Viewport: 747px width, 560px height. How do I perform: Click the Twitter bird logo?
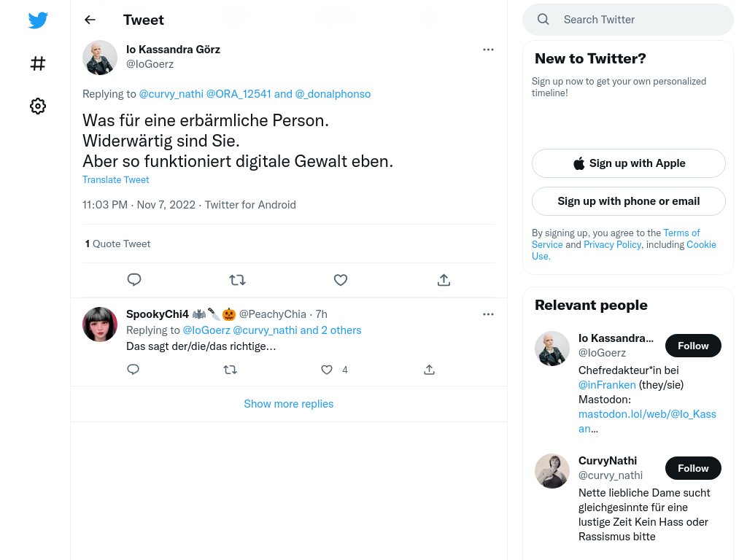click(38, 20)
